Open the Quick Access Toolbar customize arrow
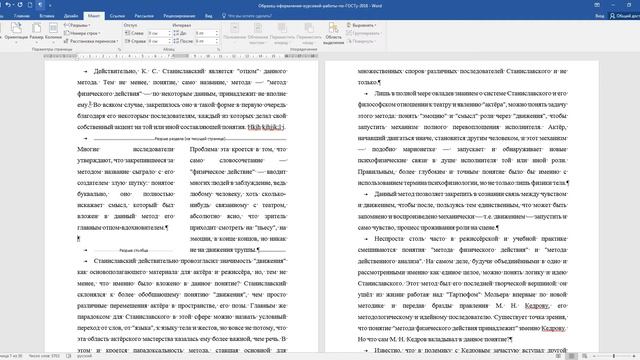The height and width of the screenshot is (360, 640). click(x=50, y=5)
